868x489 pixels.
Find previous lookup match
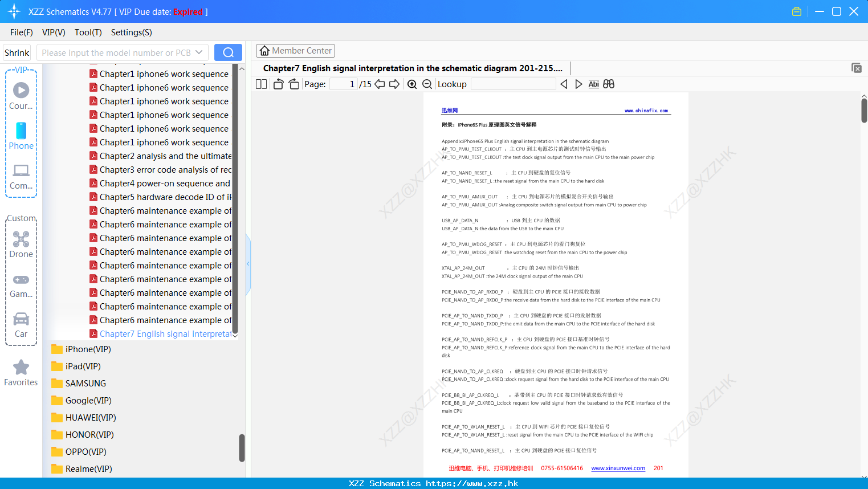coord(564,84)
